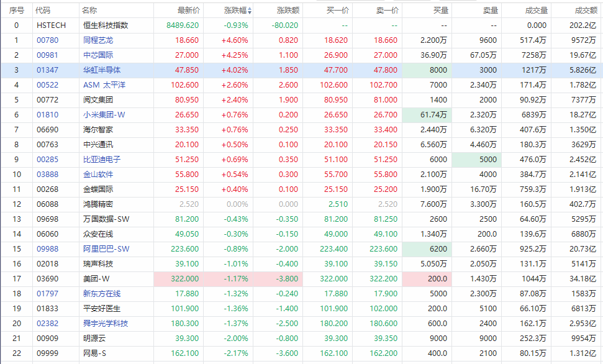Click 中芯国际 volume 7258万
The width and height of the screenshot is (603, 364).
534,55
